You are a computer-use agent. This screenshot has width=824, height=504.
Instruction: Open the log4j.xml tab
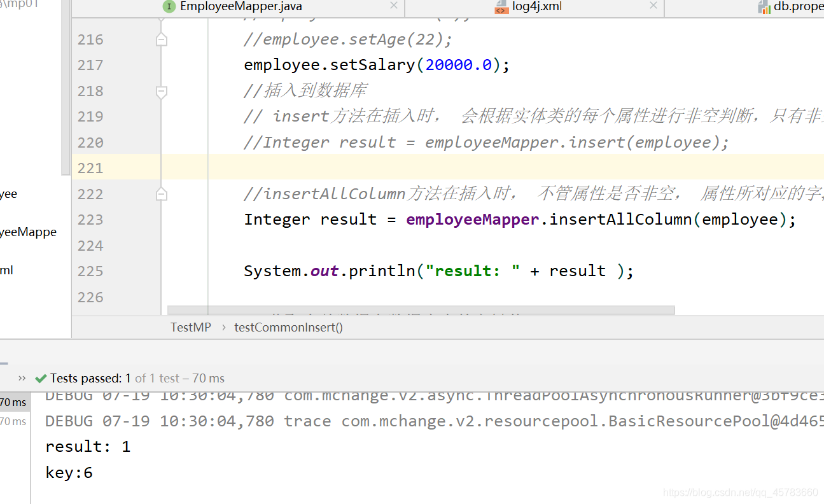536,7
